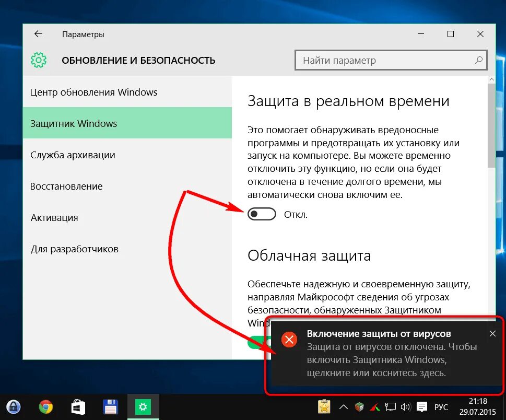Click red error icon in notification
The width and height of the screenshot is (506, 420).
tap(289, 340)
